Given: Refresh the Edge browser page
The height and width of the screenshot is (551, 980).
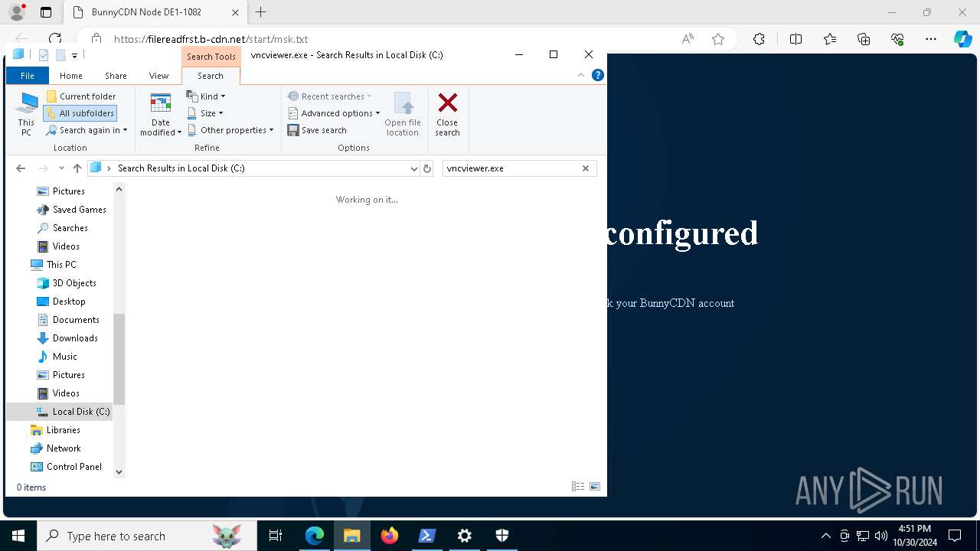Looking at the screenshot, I should point(55,39).
